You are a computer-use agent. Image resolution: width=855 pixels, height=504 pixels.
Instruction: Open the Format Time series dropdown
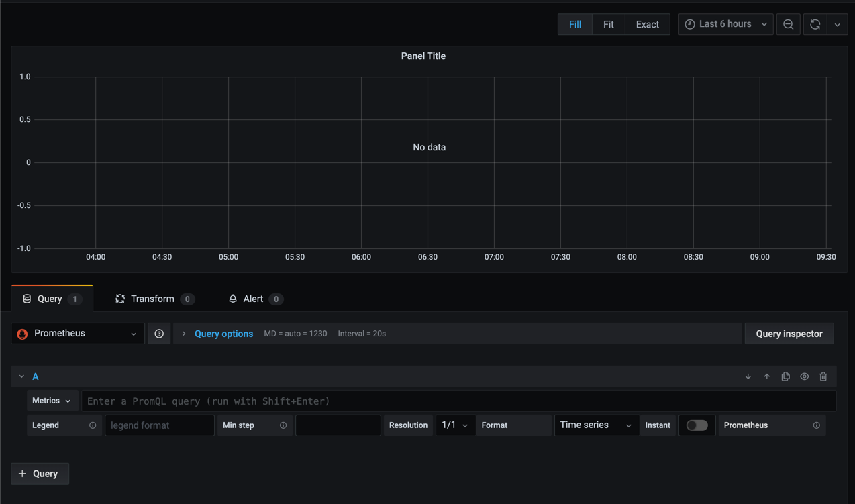pos(597,425)
